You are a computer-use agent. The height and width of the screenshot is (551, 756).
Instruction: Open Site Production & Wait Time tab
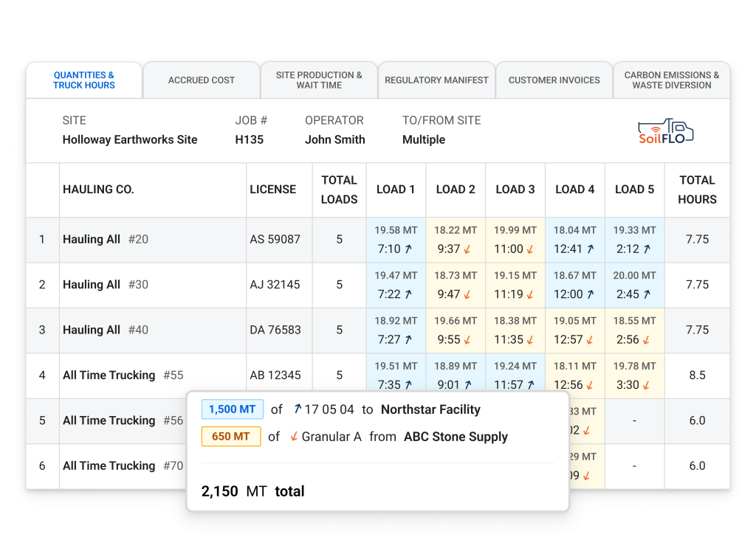(x=319, y=80)
